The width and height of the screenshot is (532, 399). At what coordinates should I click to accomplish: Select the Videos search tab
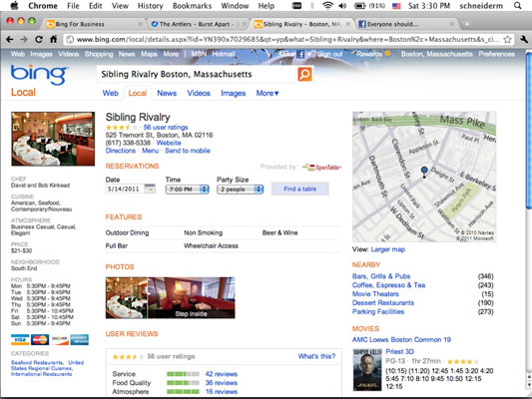[199, 93]
